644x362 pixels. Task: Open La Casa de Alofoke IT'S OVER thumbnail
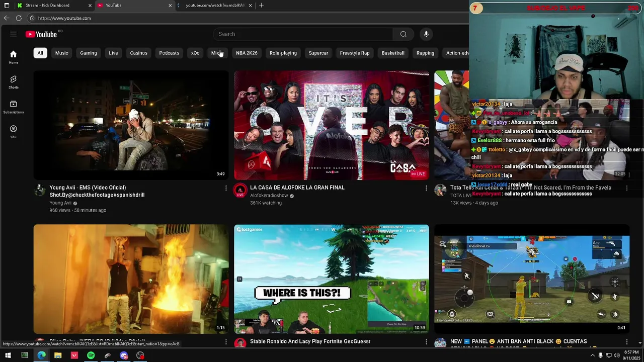pos(332,125)
